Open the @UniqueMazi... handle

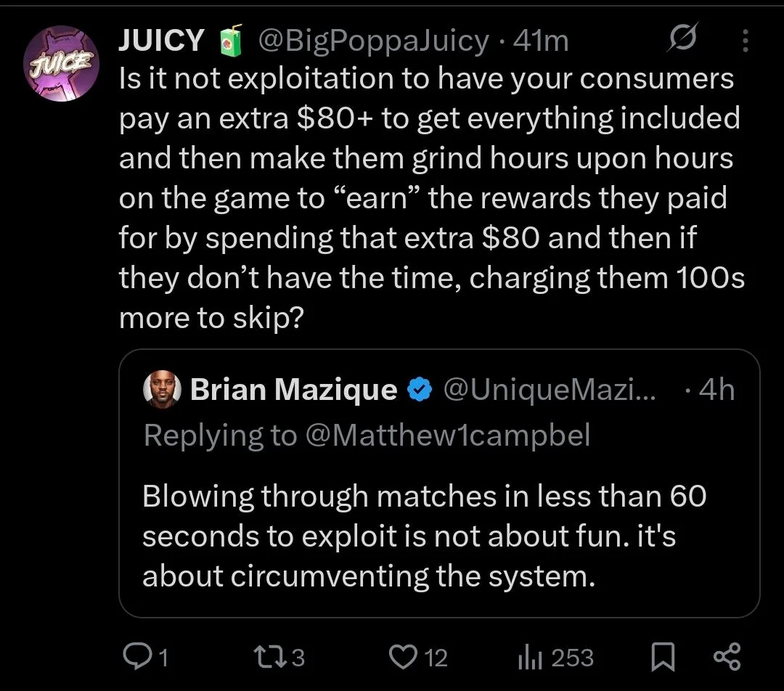coord(549,390)
